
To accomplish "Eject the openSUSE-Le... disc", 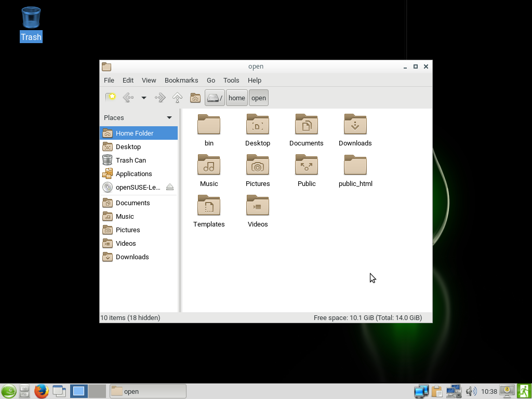I will [x=170, y=187].
